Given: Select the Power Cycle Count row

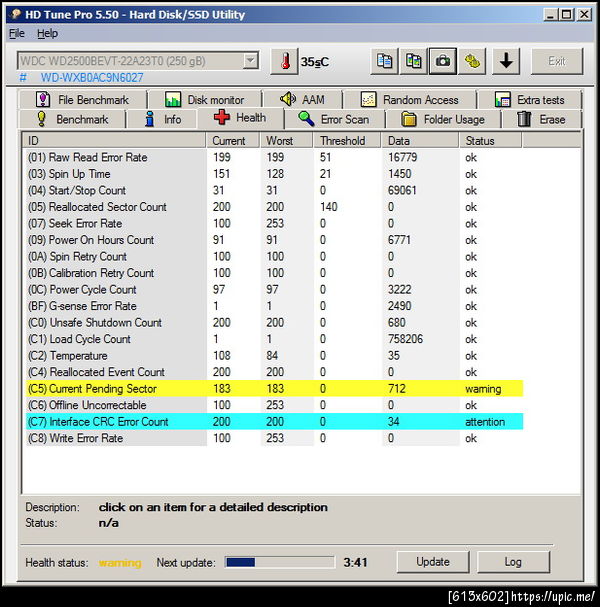Looking at the screenshot, I should 274,289.
